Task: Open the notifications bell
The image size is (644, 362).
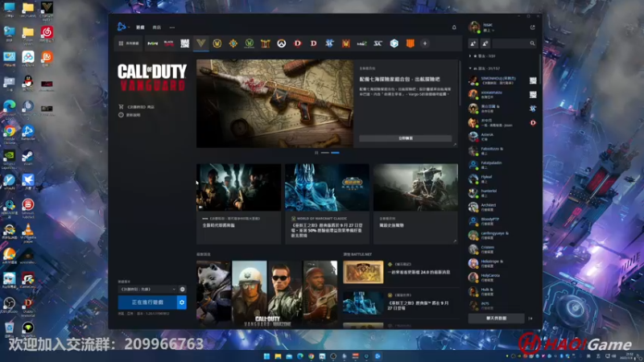Action: click(x=454, y=27)
